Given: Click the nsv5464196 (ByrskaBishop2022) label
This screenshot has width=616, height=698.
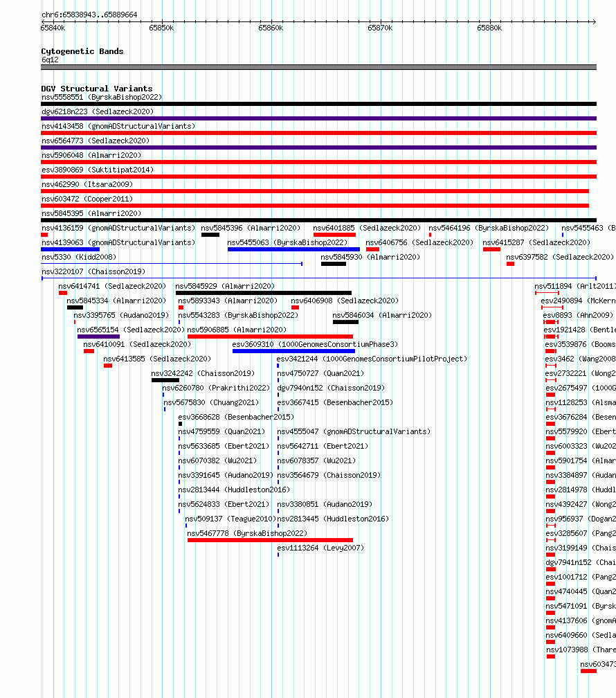Looking at the screenshot, I should point(489,228).
